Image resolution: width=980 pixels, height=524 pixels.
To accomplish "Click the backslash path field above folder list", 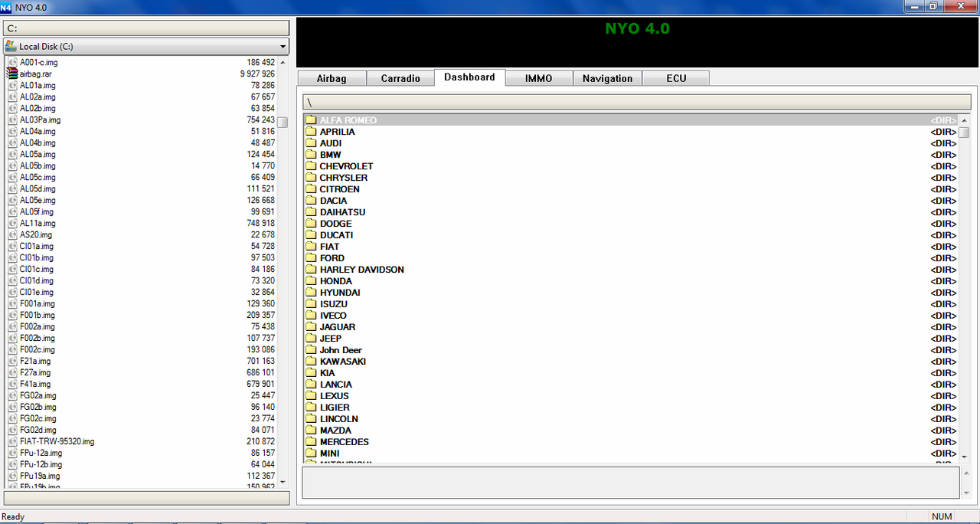I will [637, 101].
